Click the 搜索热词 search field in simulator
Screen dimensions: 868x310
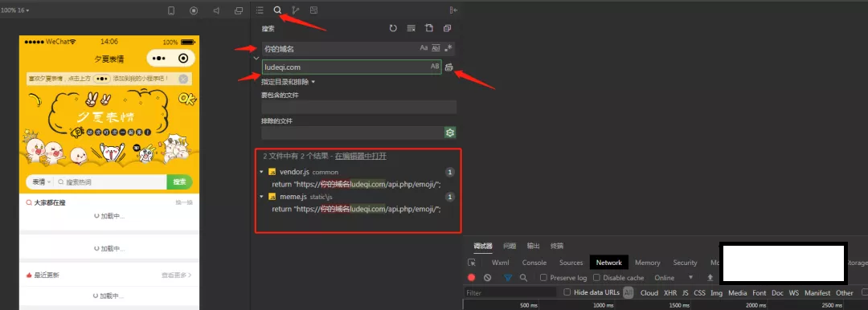(111, 182)
